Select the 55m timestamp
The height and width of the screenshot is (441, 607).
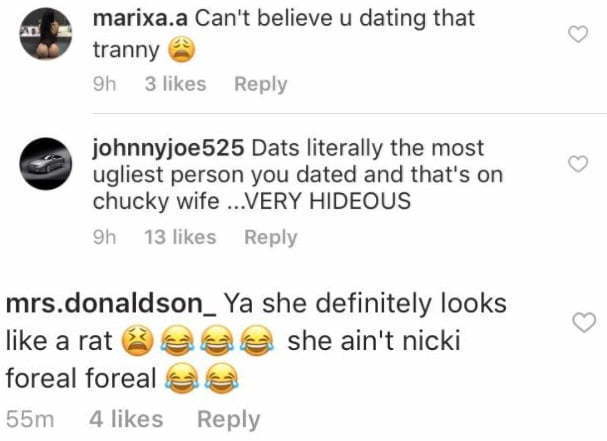[30, 419]
